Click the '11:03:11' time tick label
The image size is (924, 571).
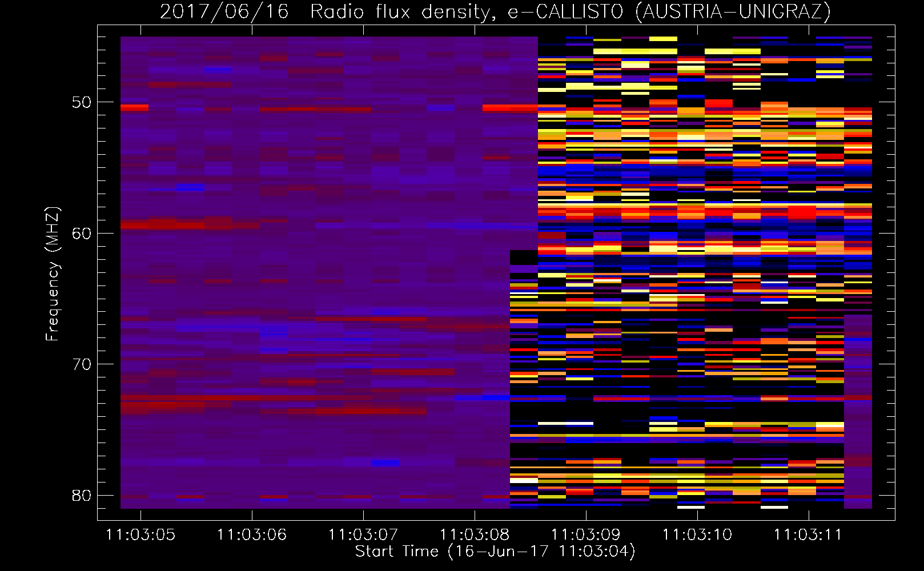coord(809,535)
